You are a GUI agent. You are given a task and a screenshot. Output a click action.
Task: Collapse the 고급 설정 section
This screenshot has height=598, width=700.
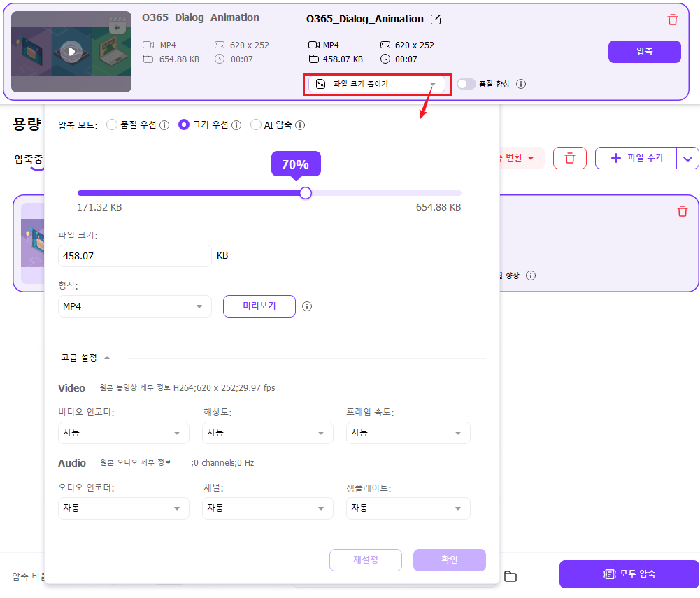tap(84, 357)
